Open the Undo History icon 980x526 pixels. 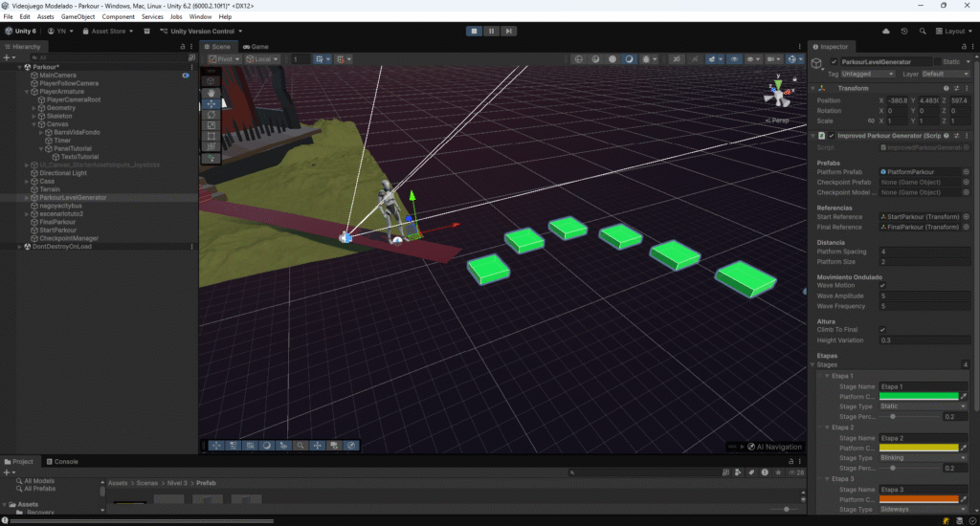(904, 31)
